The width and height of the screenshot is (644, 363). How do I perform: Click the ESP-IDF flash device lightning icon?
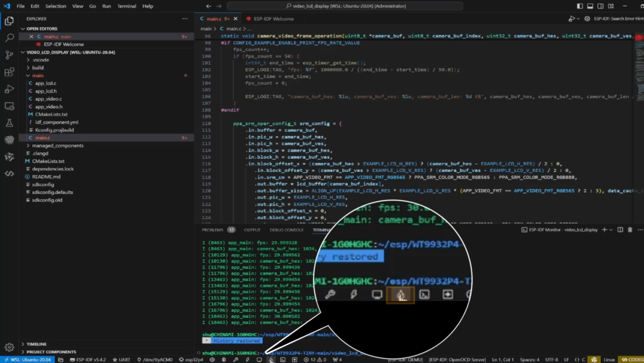247,359
